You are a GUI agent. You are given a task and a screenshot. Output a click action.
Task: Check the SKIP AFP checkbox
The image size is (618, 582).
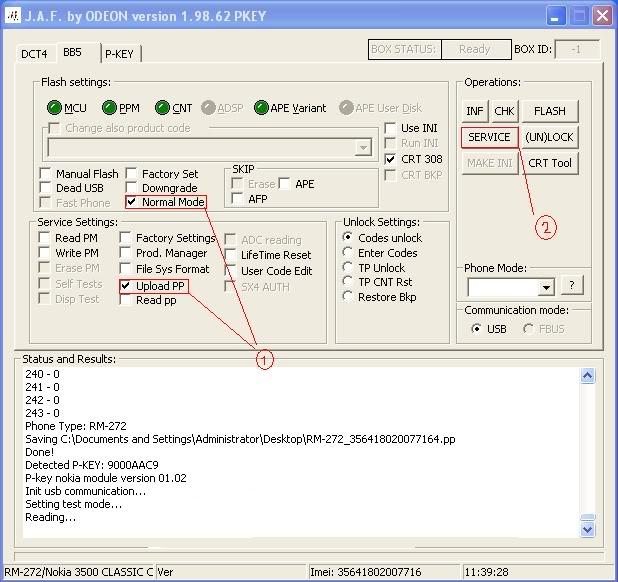237,199
